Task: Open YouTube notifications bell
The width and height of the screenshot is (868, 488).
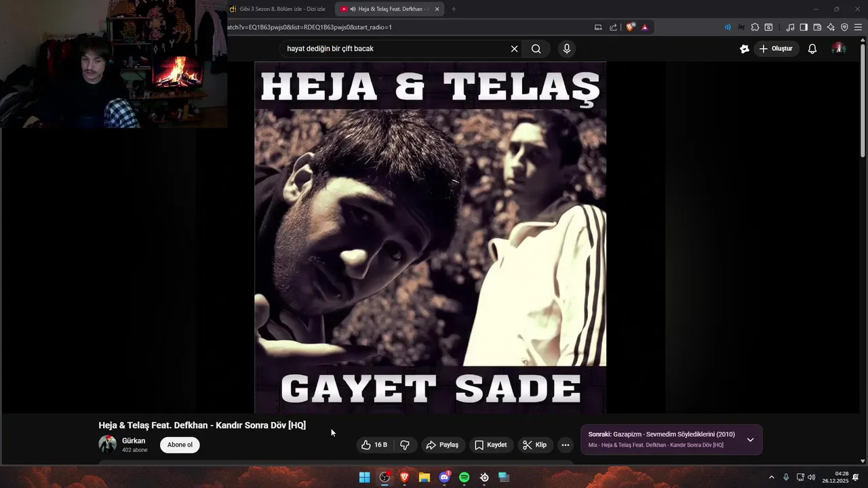Action: (812, 49)
